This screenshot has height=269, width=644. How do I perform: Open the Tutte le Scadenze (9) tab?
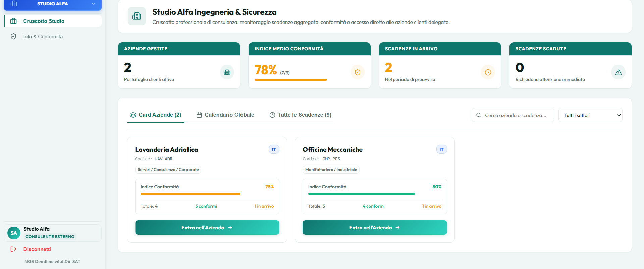tap(301, 115)
